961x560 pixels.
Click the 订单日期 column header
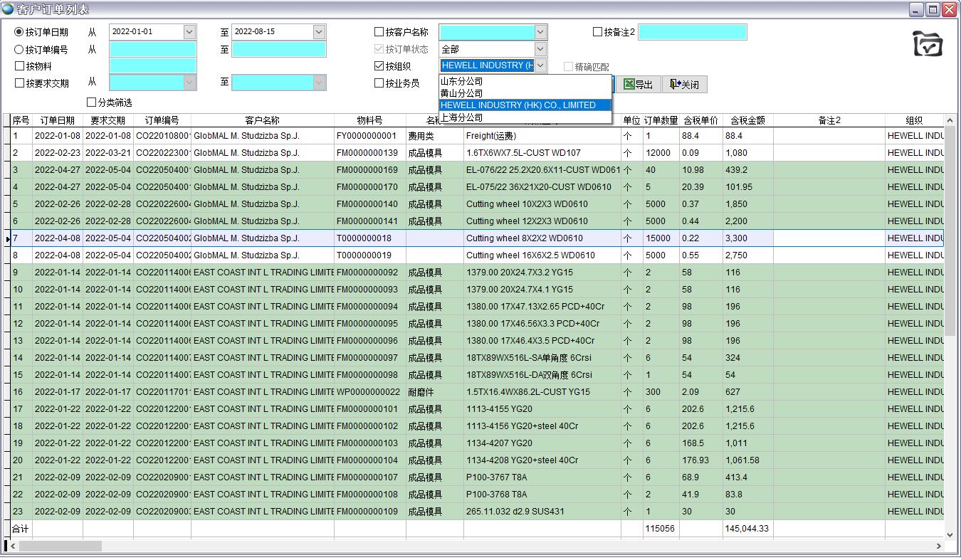tap(57, 120)
